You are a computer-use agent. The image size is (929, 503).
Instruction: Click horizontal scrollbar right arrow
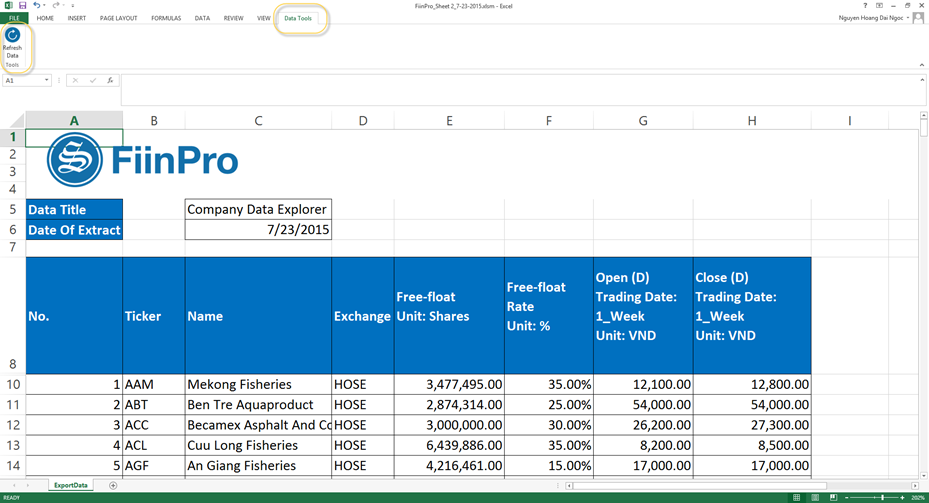915,486
